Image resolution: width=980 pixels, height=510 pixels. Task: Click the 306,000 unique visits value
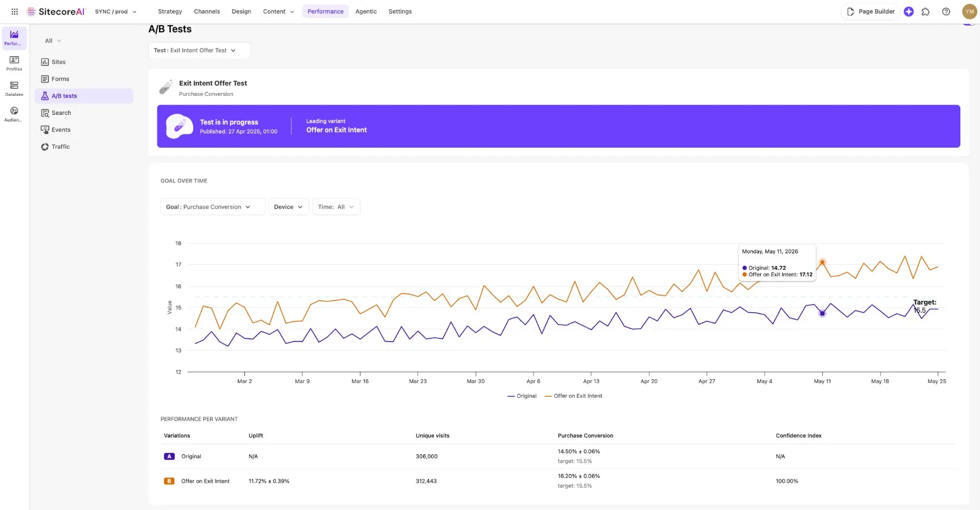[x=427, y=457]
